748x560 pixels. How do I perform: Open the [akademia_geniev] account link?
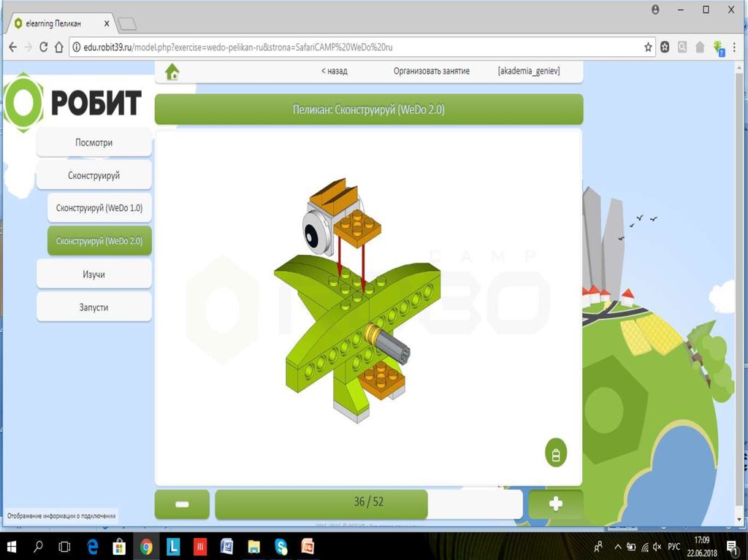[529, 71]
